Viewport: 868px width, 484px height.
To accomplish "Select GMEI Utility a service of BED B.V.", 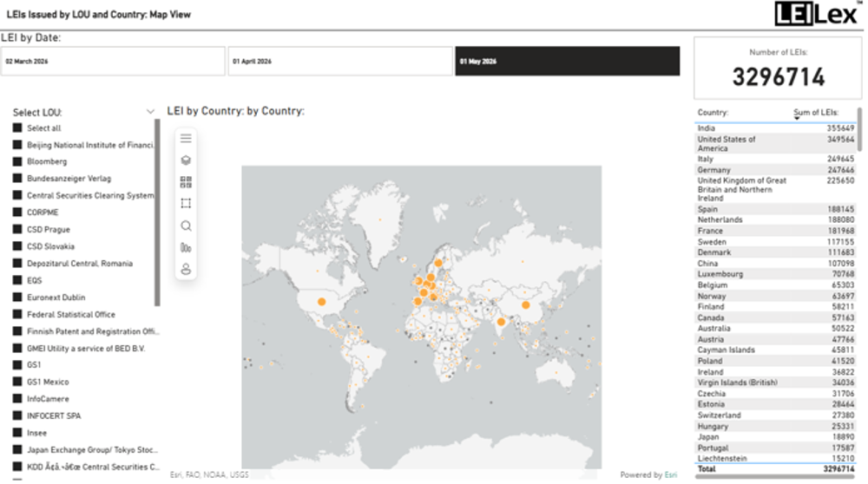I will (x=86, y=349).
